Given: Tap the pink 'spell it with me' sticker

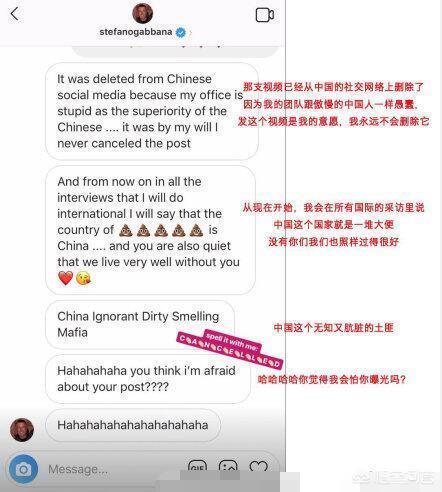Looking at the screenshot, I should [230, 349].
